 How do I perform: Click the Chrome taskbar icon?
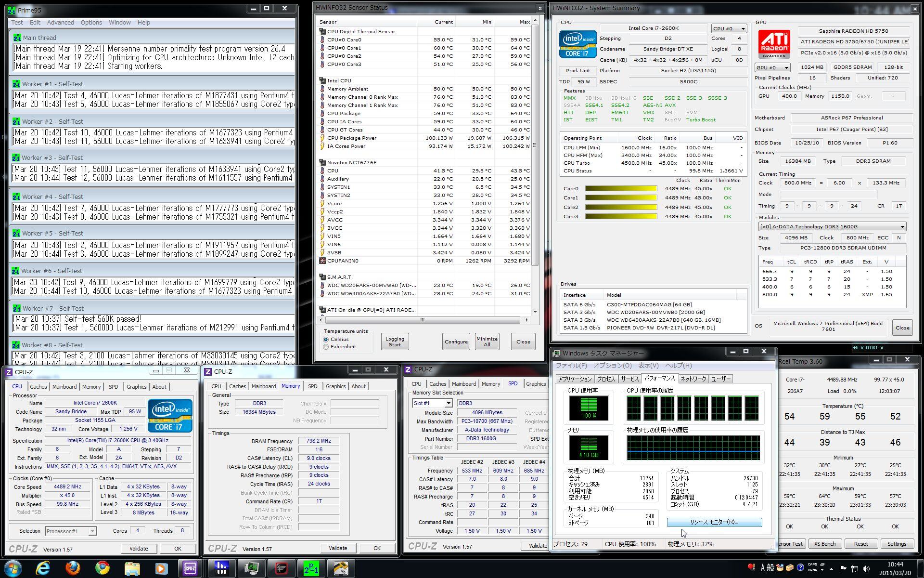[x=102, y=568]
